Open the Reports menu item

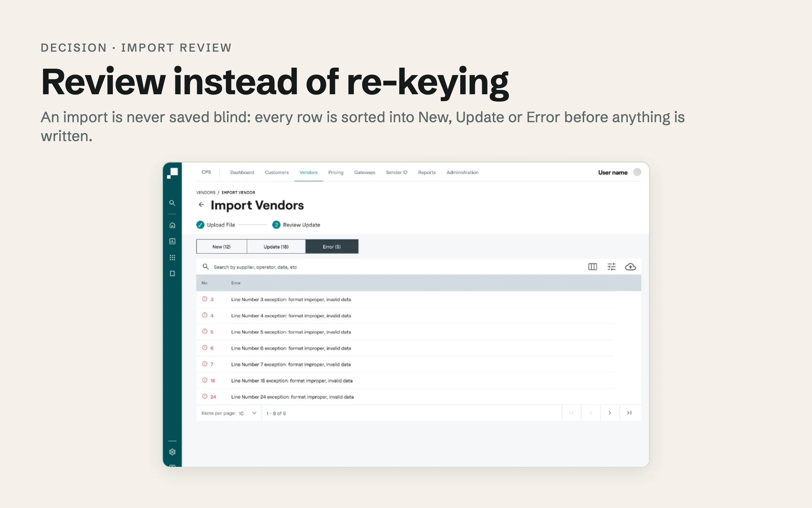pos(427,172)
